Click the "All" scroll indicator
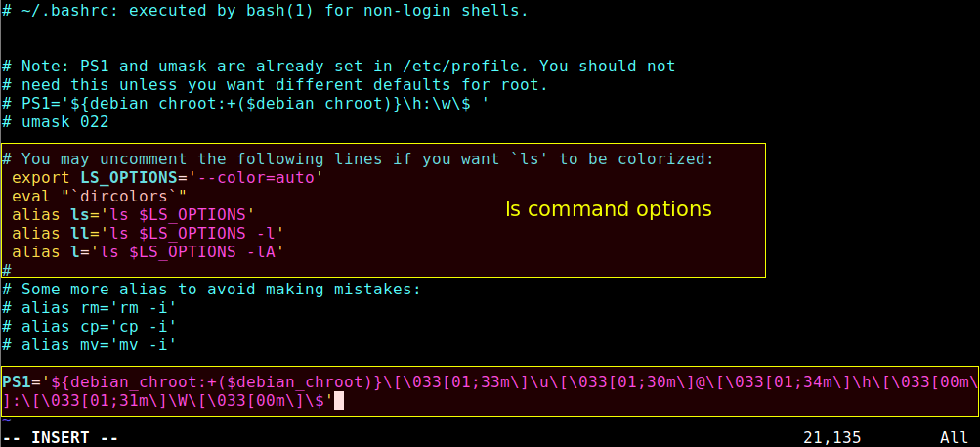The image size is (980, 447). coord(954,438)
